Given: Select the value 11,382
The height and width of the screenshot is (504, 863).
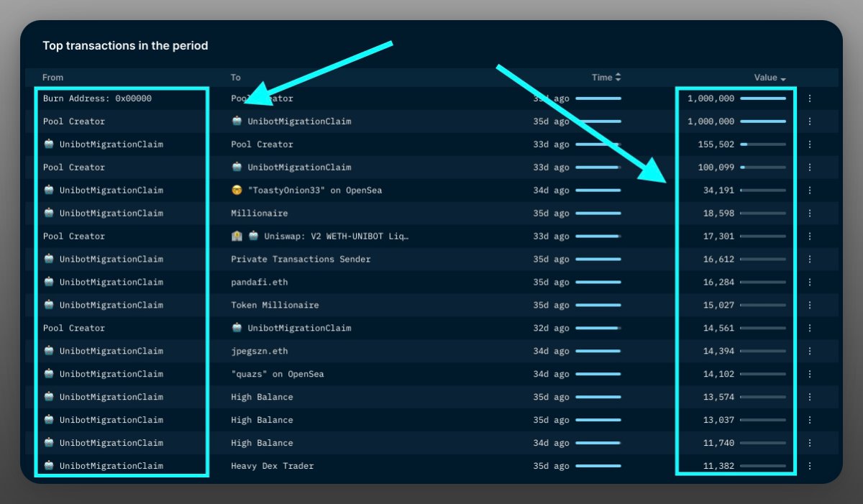Looking at the screenshot, I should [718, 467].
